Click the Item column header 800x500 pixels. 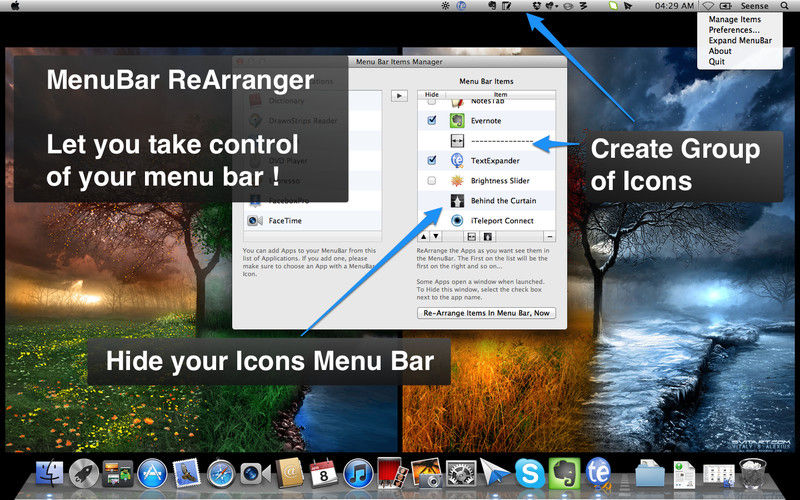(x=501, y=94)
